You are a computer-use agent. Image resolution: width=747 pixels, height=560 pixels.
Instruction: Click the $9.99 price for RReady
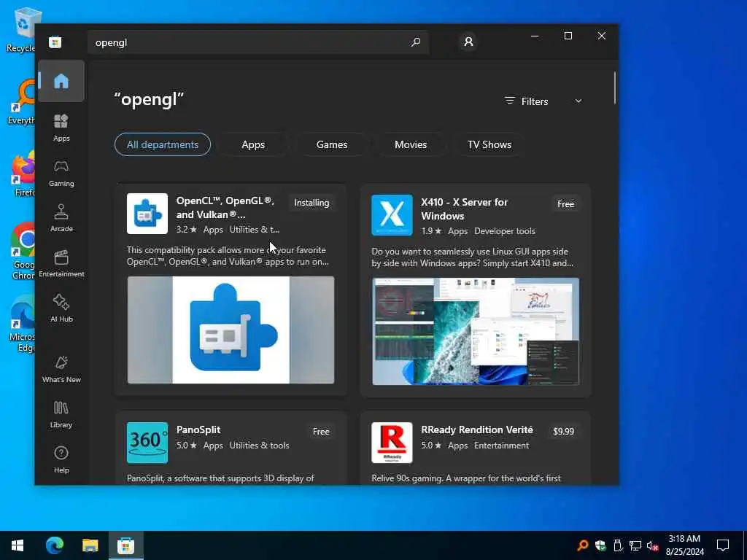[564, 432]
